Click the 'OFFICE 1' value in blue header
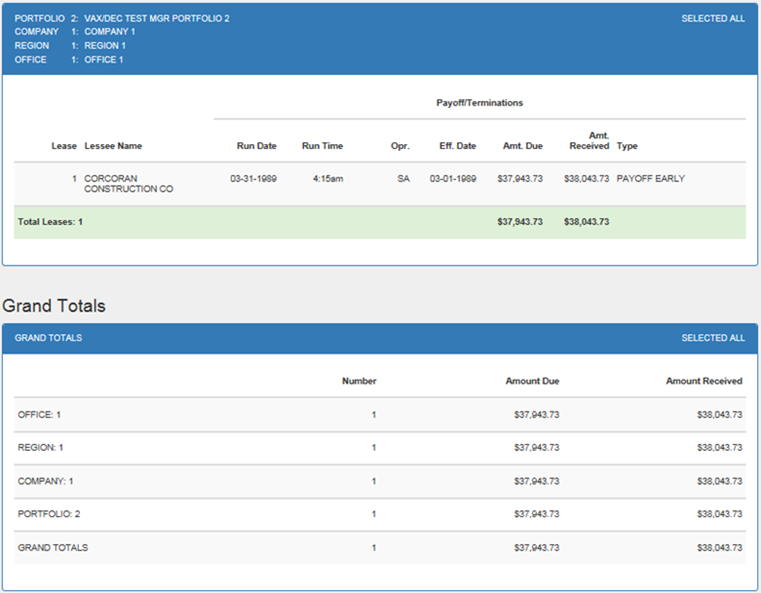Viewport: 761px width, 593px height. 104,60
